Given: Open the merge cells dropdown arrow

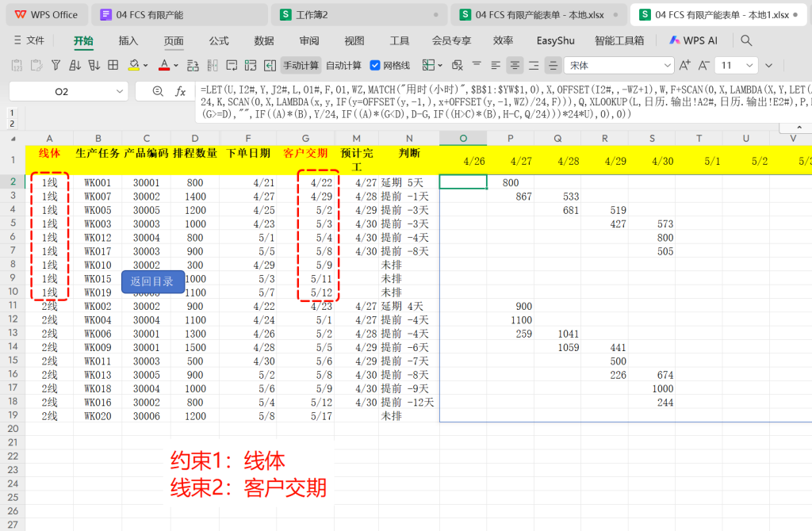Looking at the screenshot, I should click(440, 66).
